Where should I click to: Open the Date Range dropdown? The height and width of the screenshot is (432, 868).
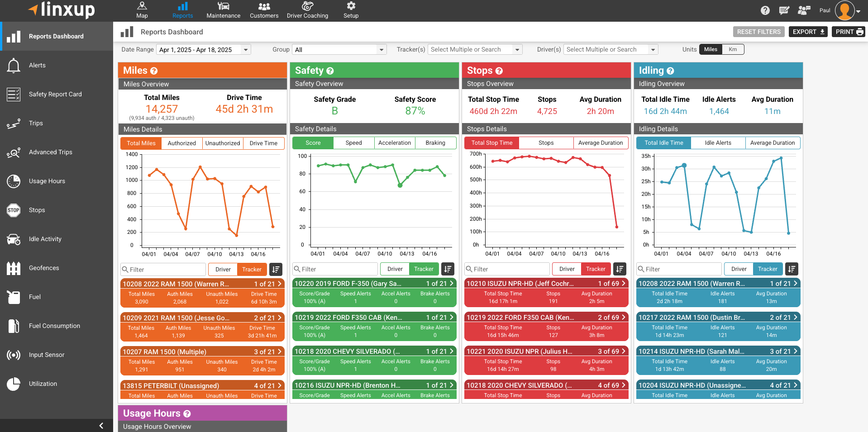pyautogui.click(x=204, y=50)
